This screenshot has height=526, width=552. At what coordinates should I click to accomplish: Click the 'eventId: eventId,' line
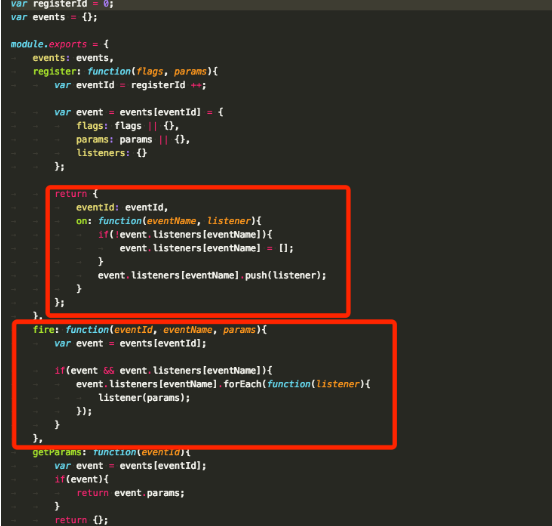point(122,208)
